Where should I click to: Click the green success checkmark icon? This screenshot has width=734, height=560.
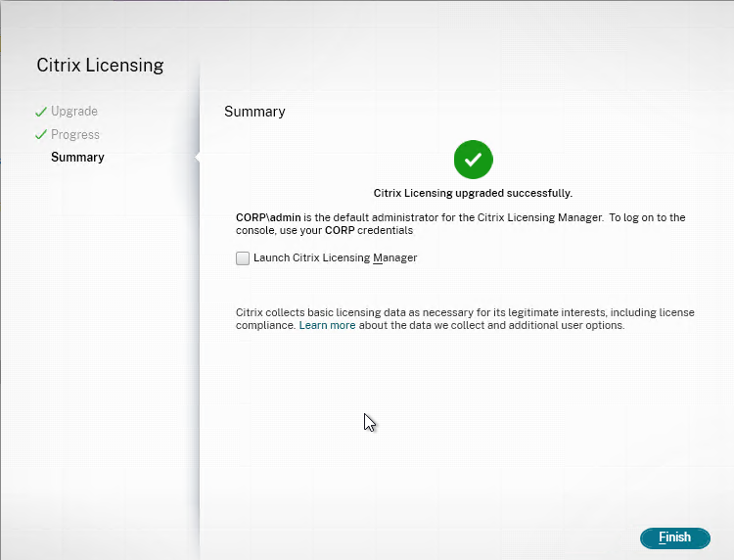pos(474,160)
